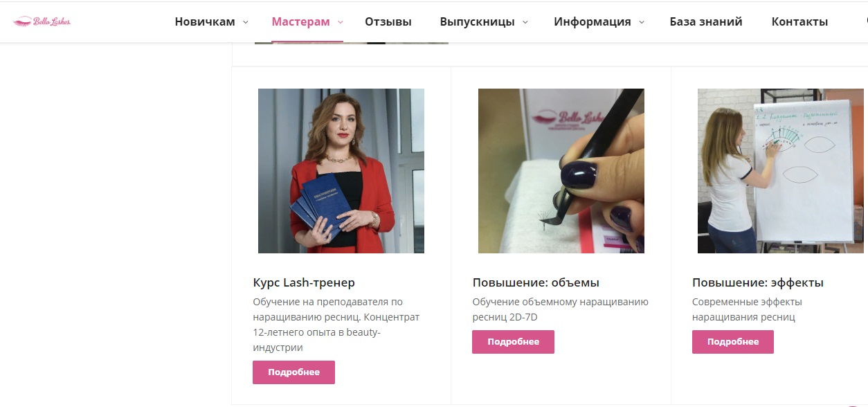
Task: Open the Выпускницы menu item
Action: 477,21
